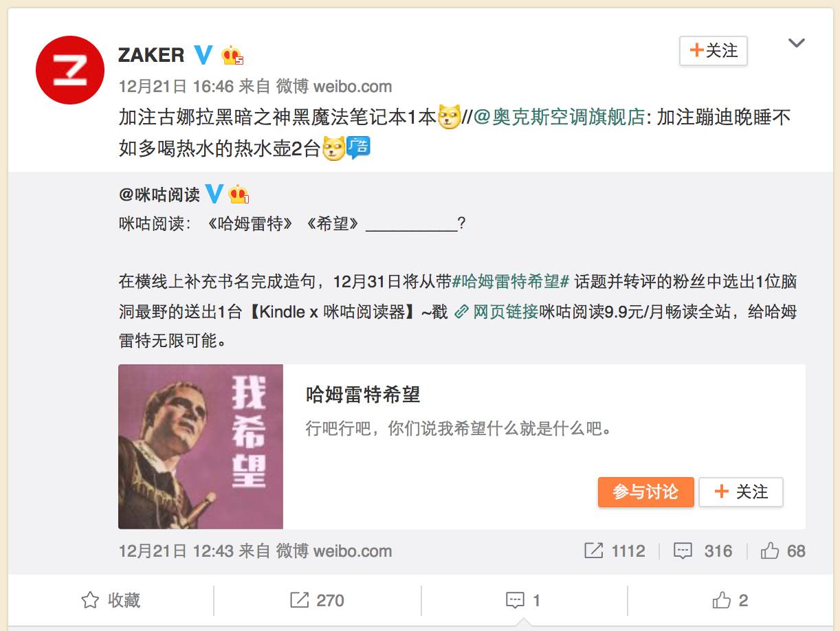
Task: Click the crown icon next to 咪咕阅读
Action: pyautogui.click(x=239, y=194)
